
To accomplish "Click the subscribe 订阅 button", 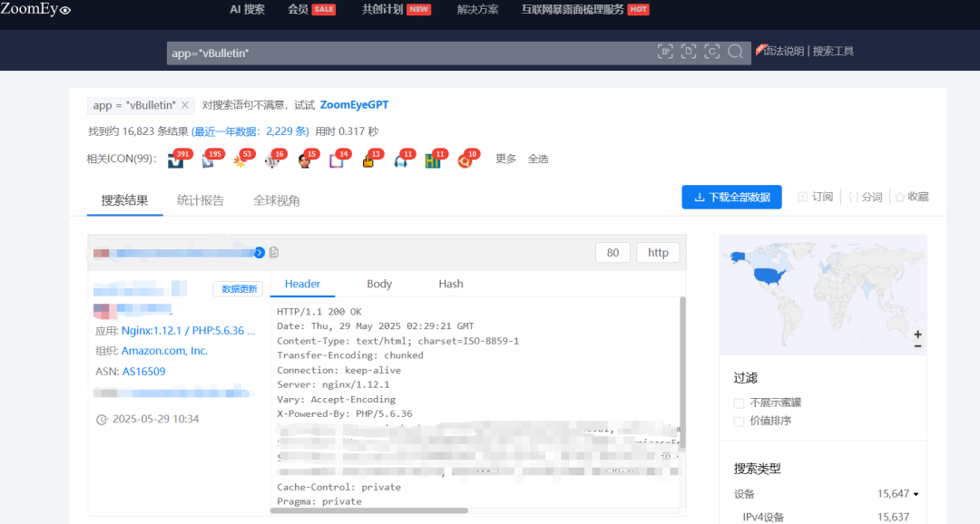I will click(816, 197).
